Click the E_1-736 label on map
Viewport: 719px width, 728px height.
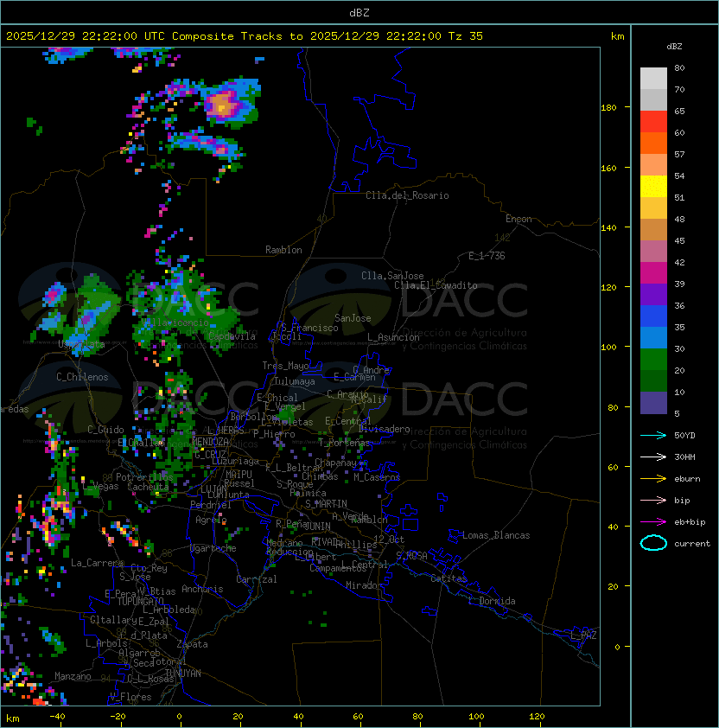[487, 256]
